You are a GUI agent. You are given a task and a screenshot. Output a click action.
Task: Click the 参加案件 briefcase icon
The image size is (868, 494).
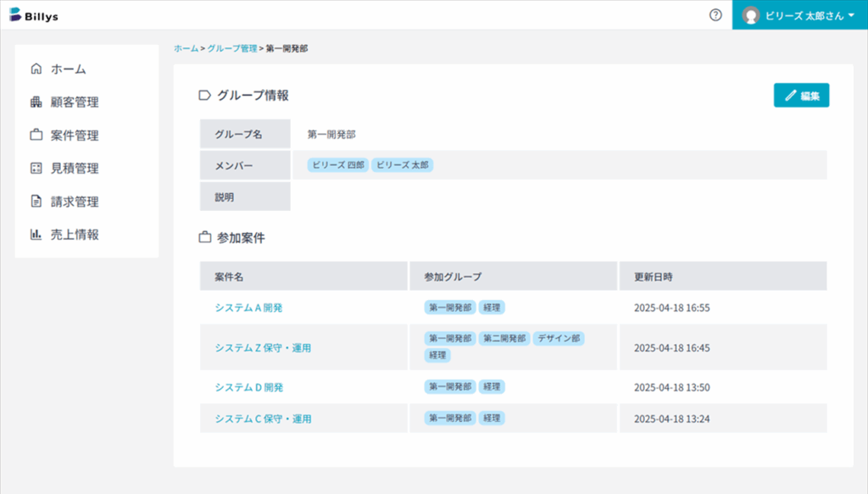205,237
